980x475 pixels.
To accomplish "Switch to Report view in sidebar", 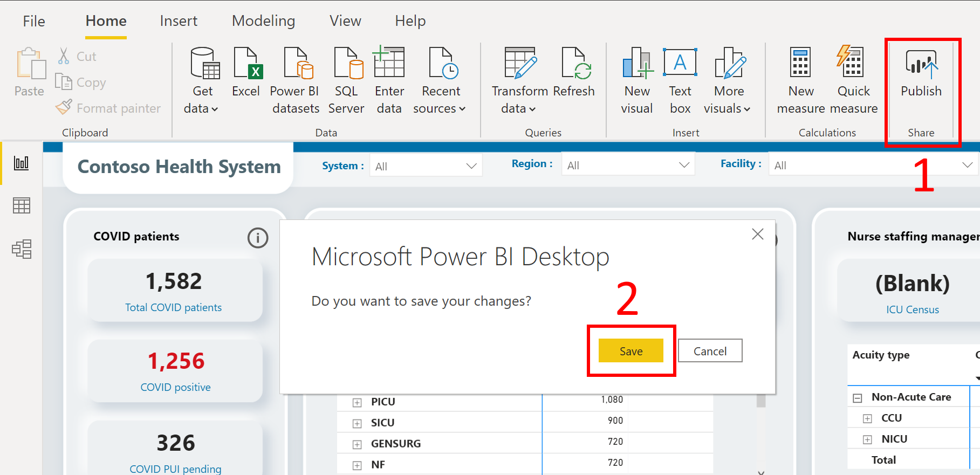I will point(22,163).
